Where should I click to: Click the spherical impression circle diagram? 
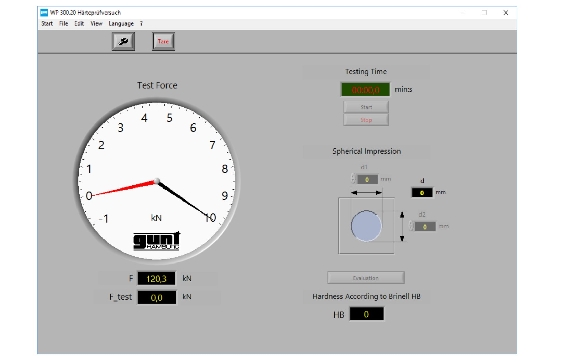pyautogui.click(x=366, y=226)
